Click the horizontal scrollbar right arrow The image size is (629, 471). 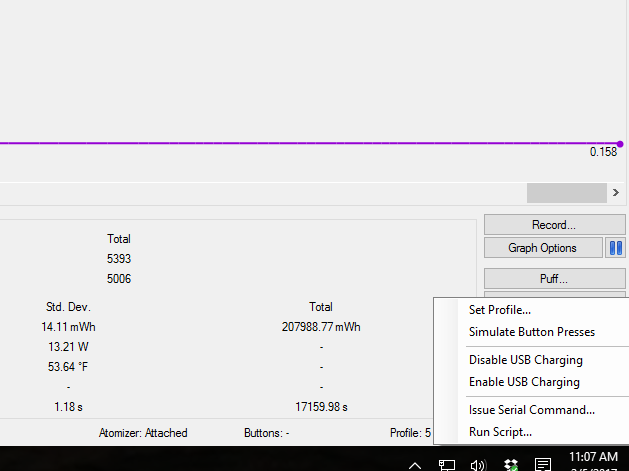[615, 192]
